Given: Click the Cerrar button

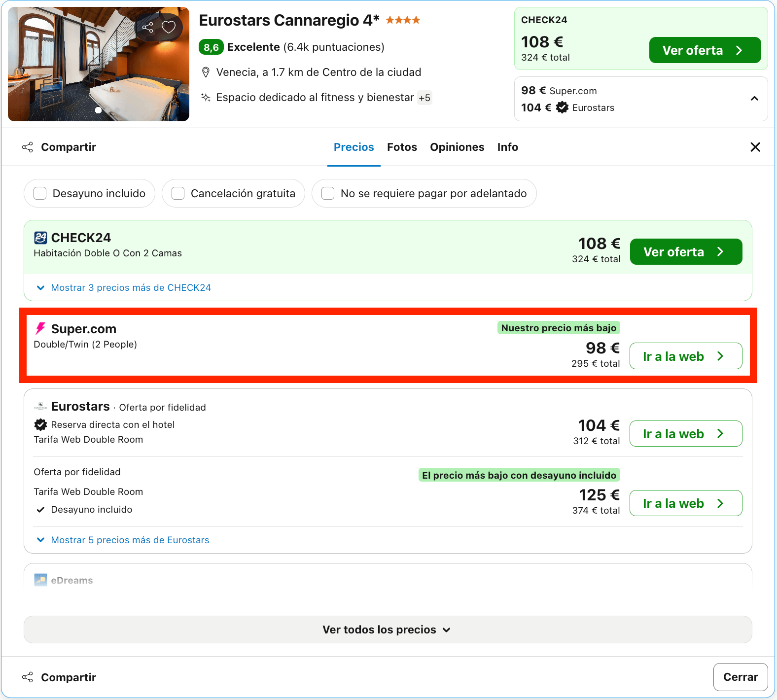Looking at the screenshot, I should coord(741,677).
